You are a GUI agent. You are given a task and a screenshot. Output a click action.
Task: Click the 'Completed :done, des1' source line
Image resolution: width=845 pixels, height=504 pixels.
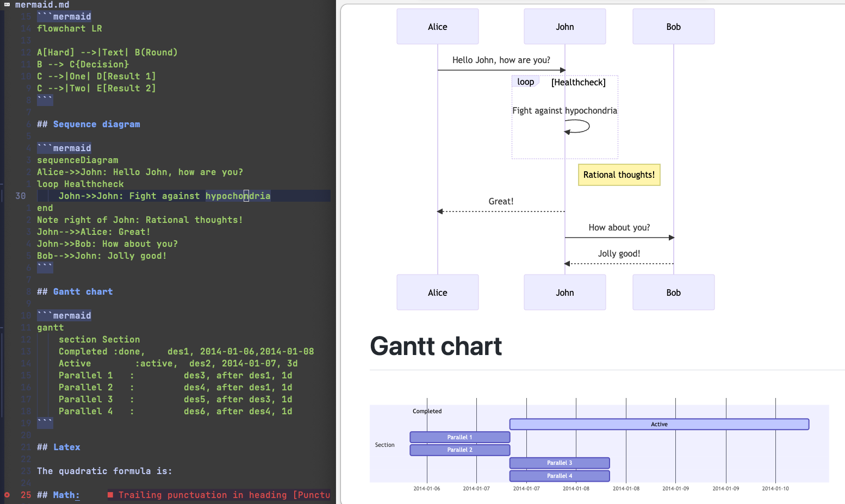tap(187, 351)
